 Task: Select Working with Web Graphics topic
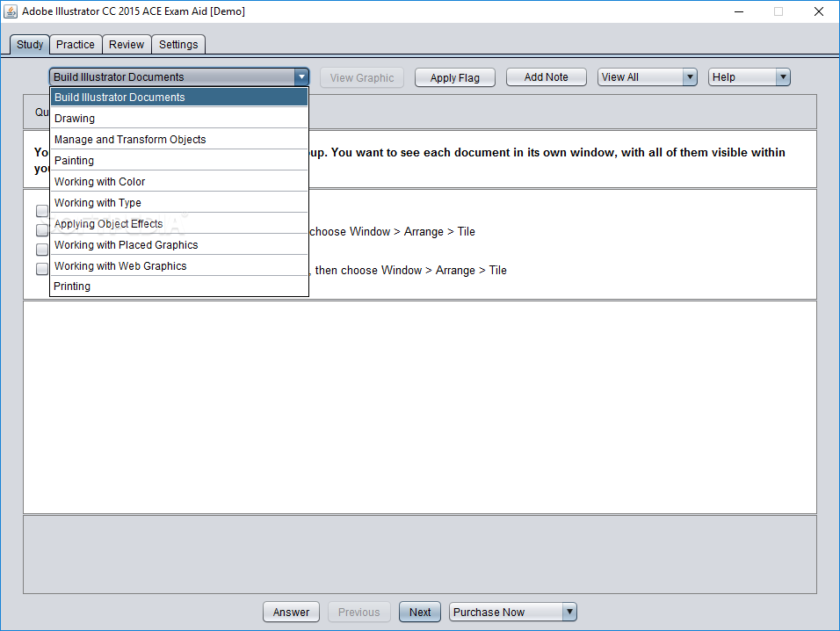point(179,265)
